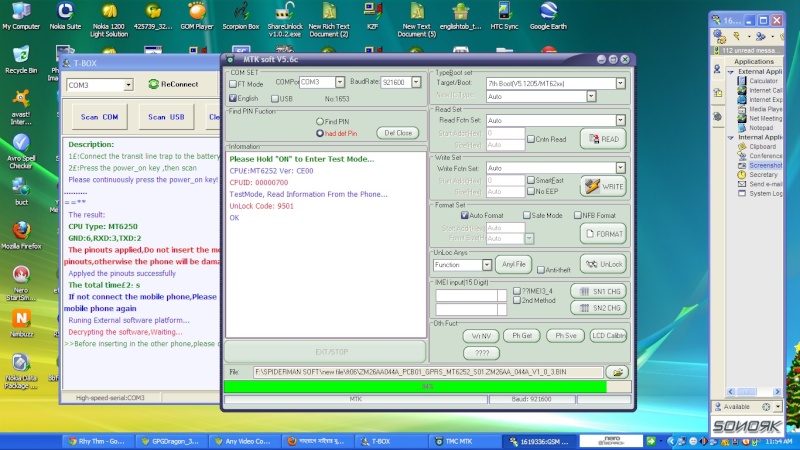Screen dimensions: 800x450
Task: Switch to TMC MTK taskbar item
Action: click(x=465, y=441)
